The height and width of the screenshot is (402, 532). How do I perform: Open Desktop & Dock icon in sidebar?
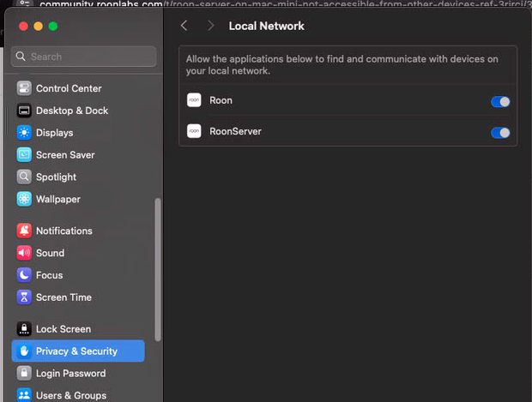[x=24, y=111]
